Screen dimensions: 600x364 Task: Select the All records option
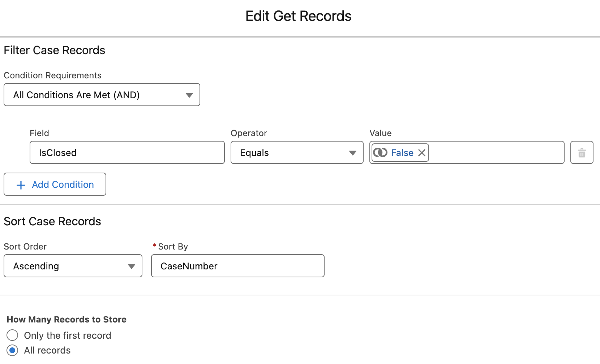[12, 350]
